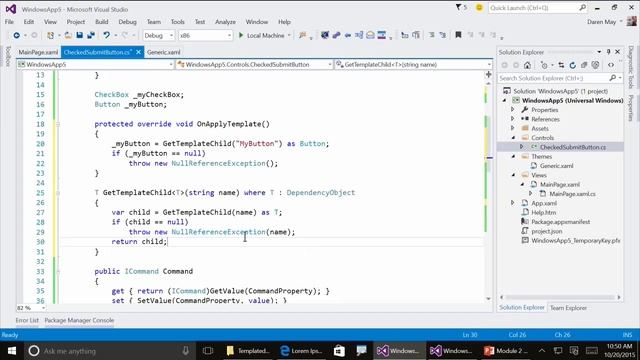Open the Solution Explorer window options arrow
The height and width of the screenshot is (360, 640).
pos(599,52)
